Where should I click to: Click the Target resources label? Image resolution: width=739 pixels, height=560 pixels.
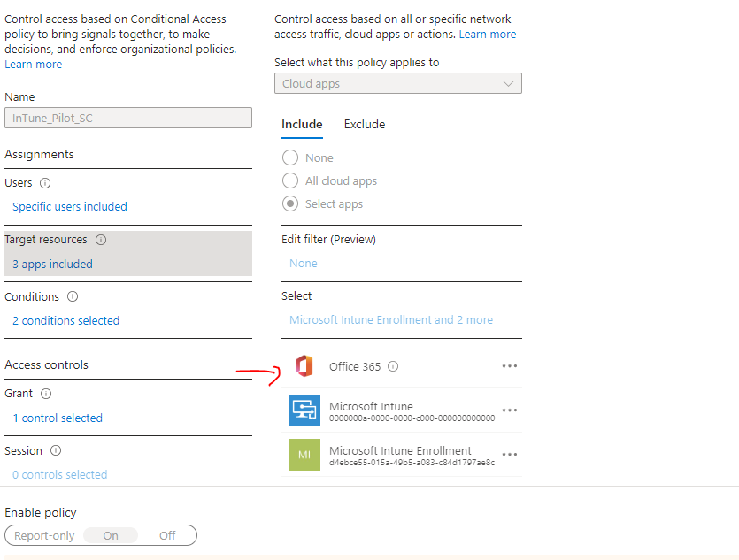46,240
